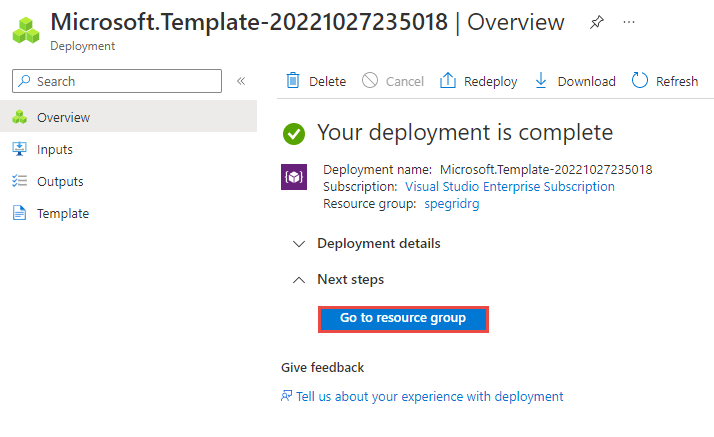The height and width of the screenshot is (437, 714).
Task: Click the Redeploy upload icon
Action: tap(448, 81)
